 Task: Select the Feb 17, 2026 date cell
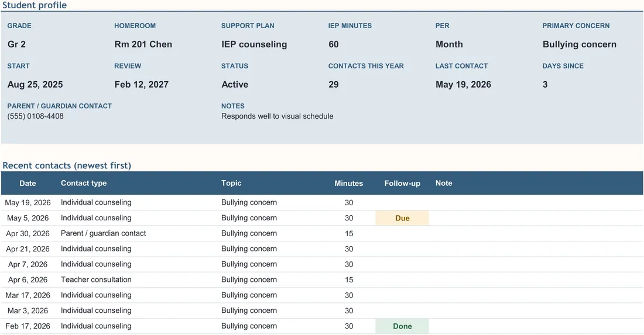(28, 326)
